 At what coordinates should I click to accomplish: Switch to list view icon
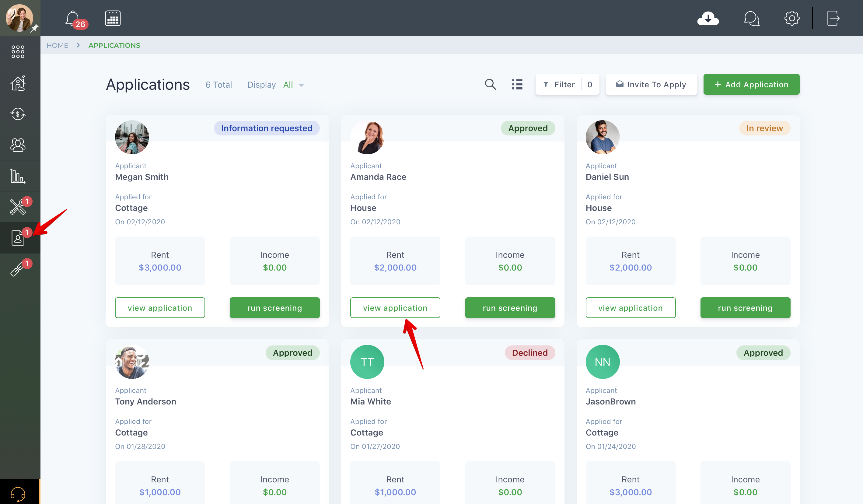click(517, 84)
